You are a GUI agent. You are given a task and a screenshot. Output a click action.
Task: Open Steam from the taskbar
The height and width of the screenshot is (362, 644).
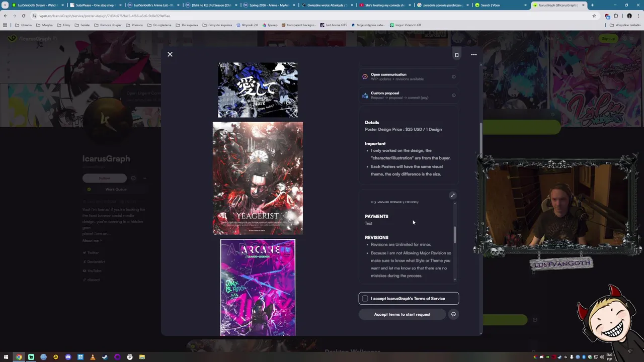click(x=105, y=357)
